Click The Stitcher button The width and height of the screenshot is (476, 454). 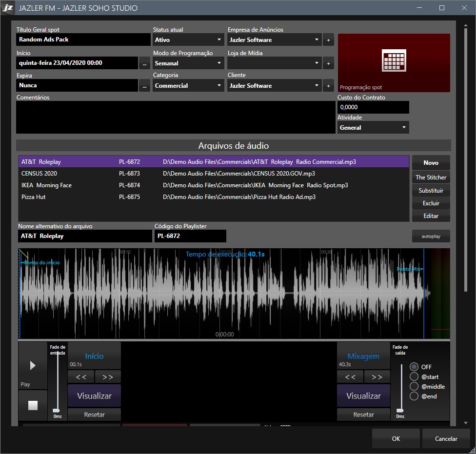pyautogui.click(x=431, y=178)
